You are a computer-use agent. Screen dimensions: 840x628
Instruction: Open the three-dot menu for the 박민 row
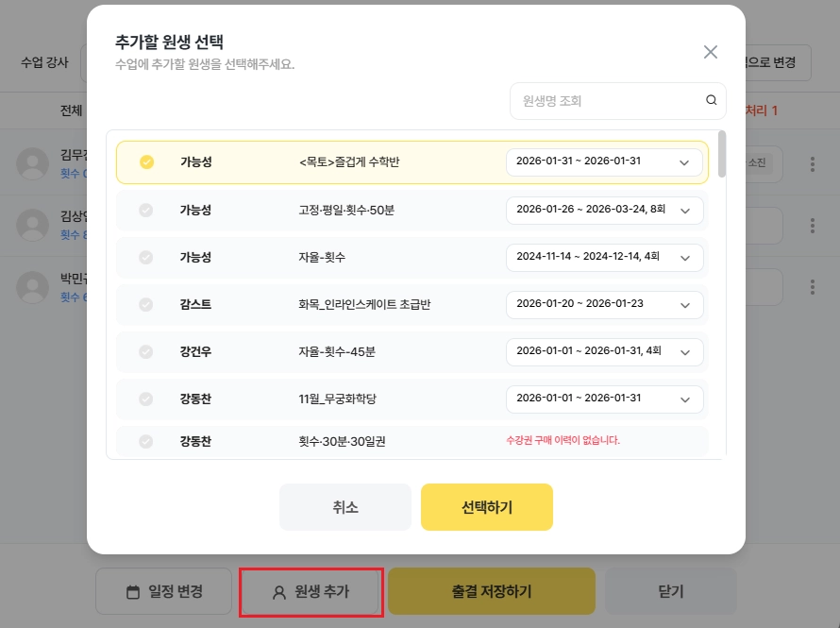coord(812,286)
